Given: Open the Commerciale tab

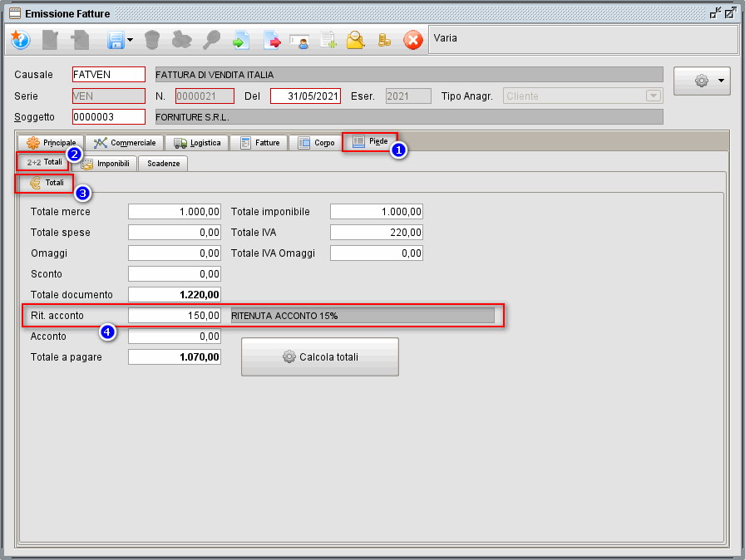Looking at the screenshot, I should (125, 143).
